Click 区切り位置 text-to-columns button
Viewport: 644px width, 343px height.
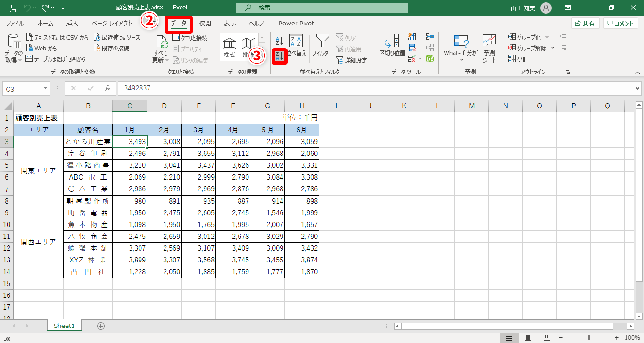coord(392,45)
